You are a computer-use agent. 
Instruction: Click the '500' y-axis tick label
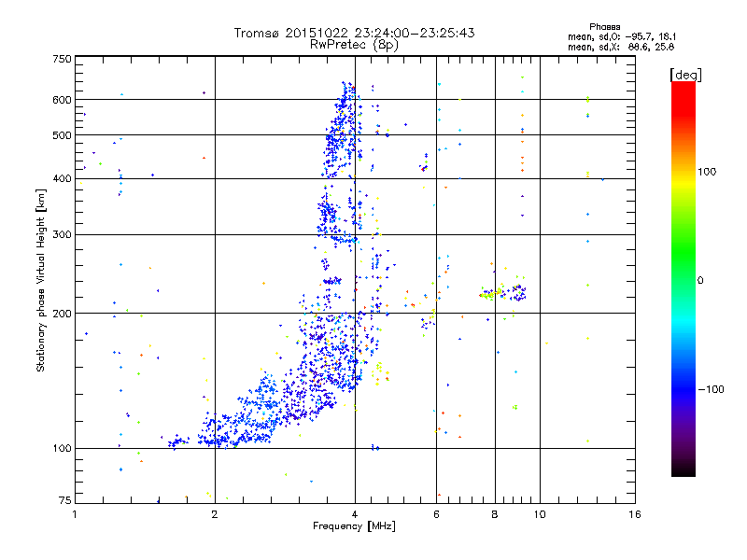[x=62, y=135]
